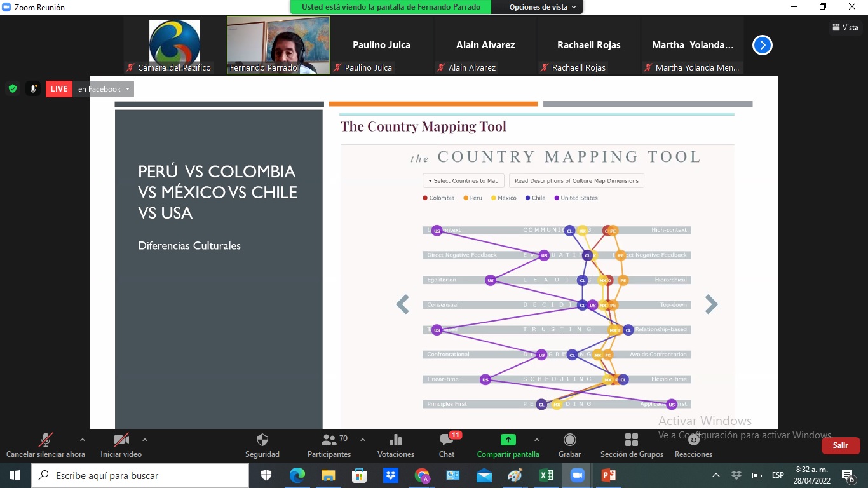The image size is (868, 488).
Task: Open the notification center with 6 alerts
Action: click(848, 476)
